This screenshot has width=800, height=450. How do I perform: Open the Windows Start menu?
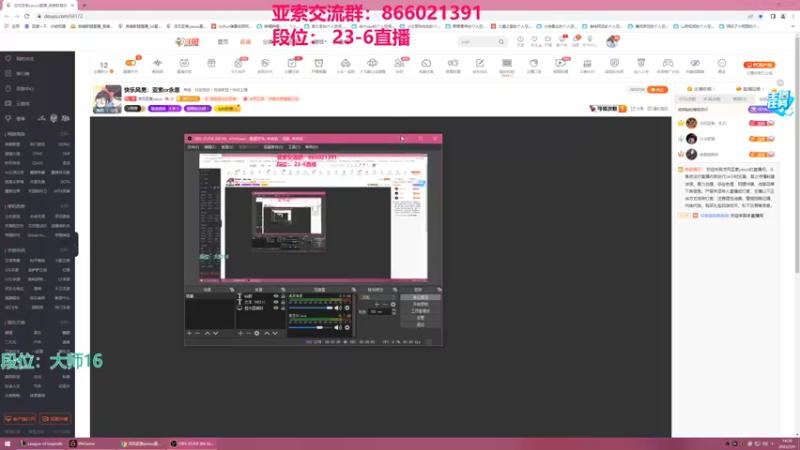pos(7,444)
